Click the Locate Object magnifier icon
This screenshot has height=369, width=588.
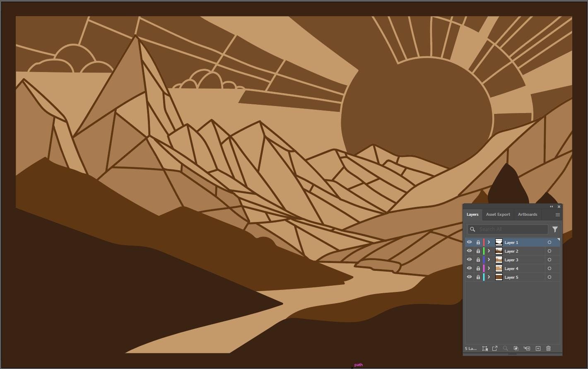(x=505, y=348)
